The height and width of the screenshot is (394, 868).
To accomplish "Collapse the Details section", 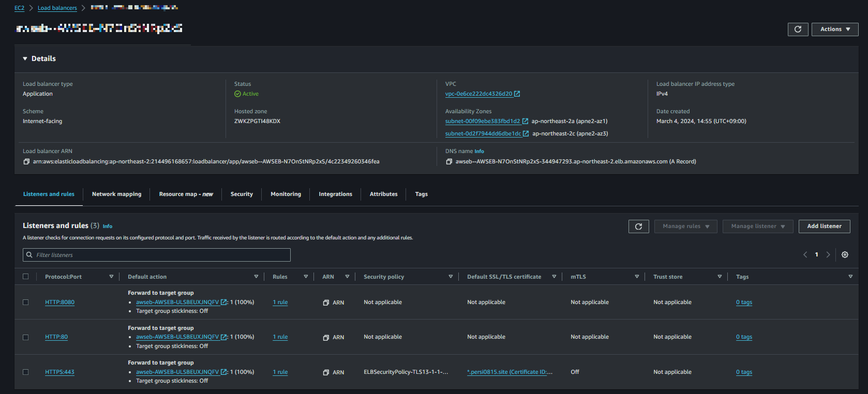I will [x=25, y=59].
